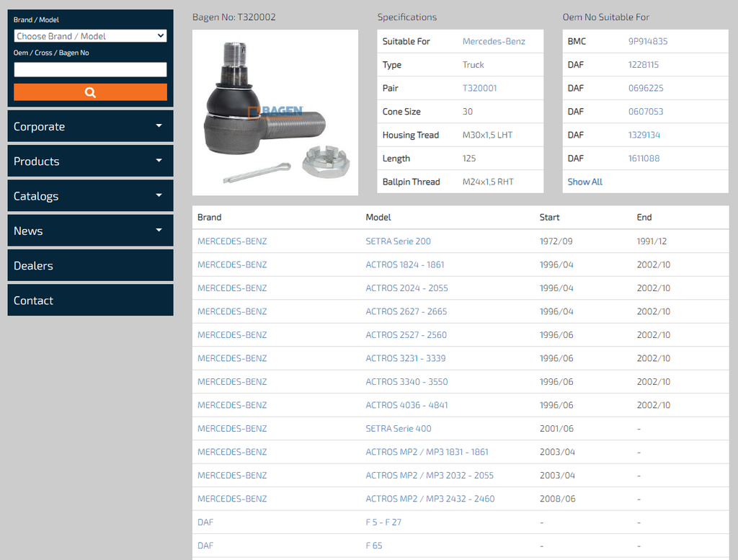This screenshot has height=560, width=738.
Task: Click the End column header
Action: 644,218
